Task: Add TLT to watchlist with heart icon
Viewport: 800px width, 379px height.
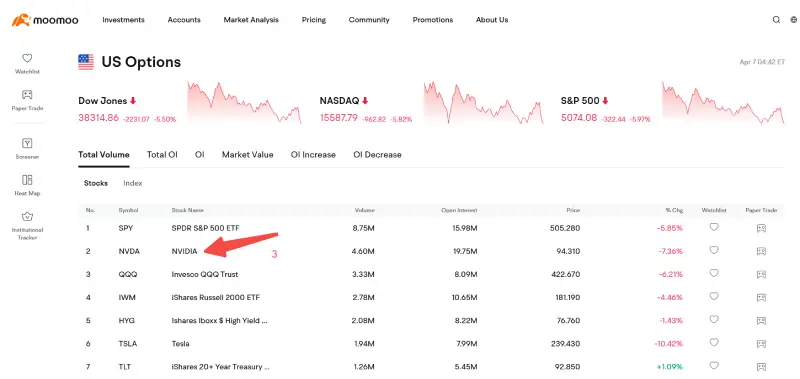Action: click(714, 366)
